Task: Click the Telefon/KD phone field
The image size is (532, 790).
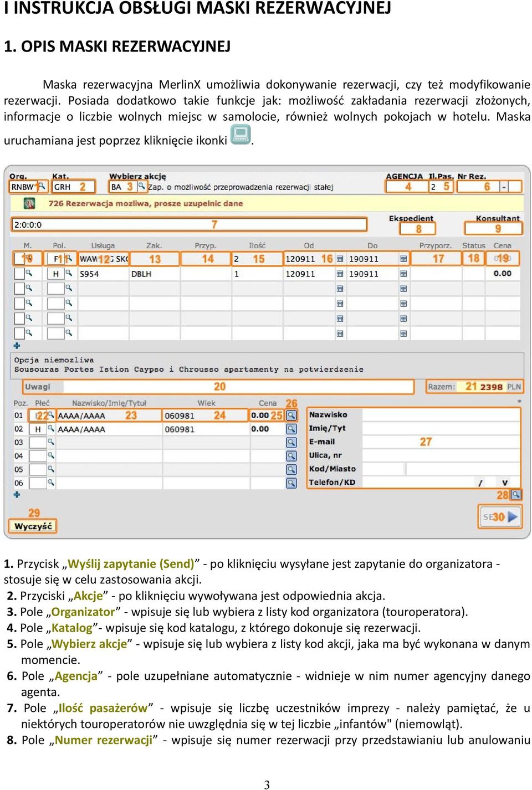Action: pos(418,483)
